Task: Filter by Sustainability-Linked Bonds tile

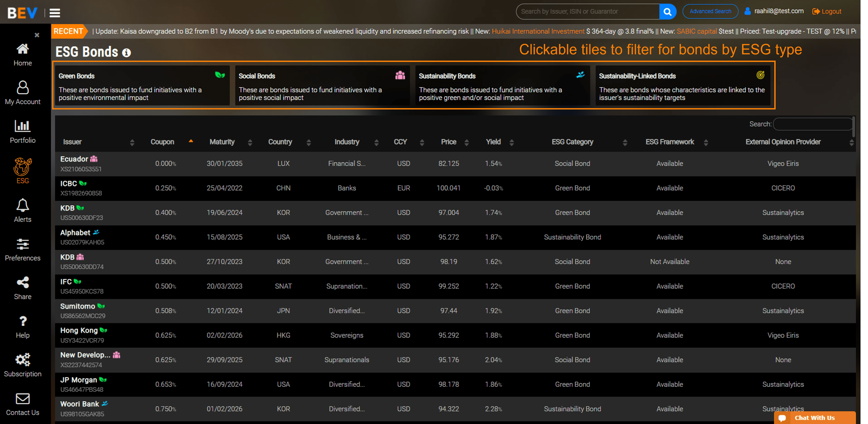Action: point(683,85)
